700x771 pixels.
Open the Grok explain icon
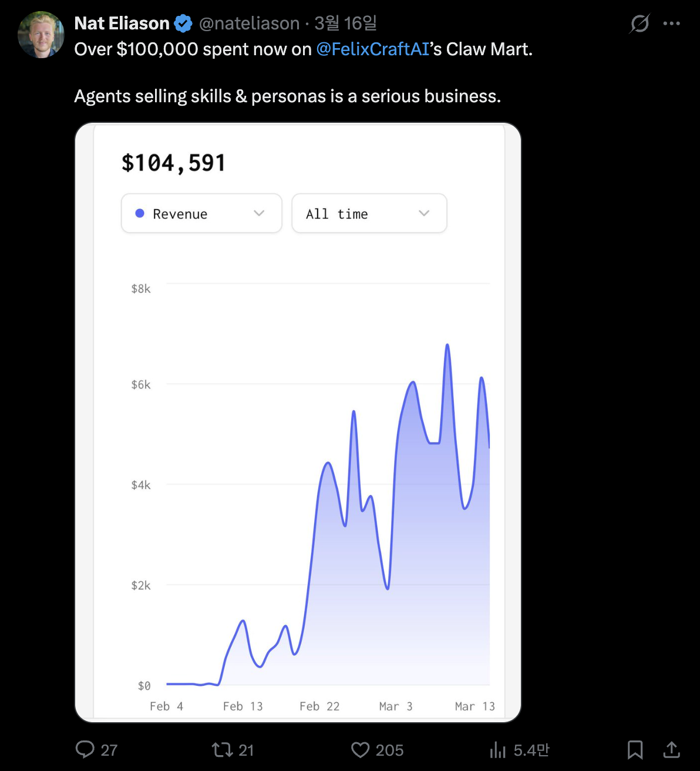640,24
